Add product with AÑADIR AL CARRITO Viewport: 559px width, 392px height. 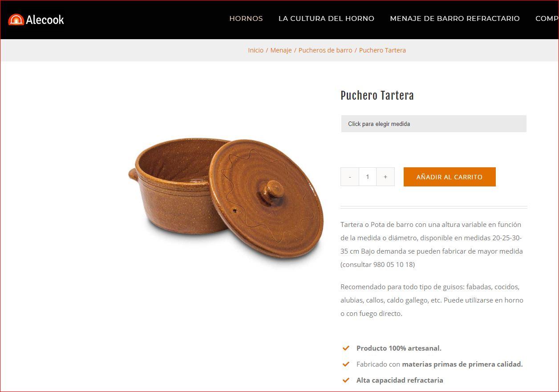pos(450,177)
